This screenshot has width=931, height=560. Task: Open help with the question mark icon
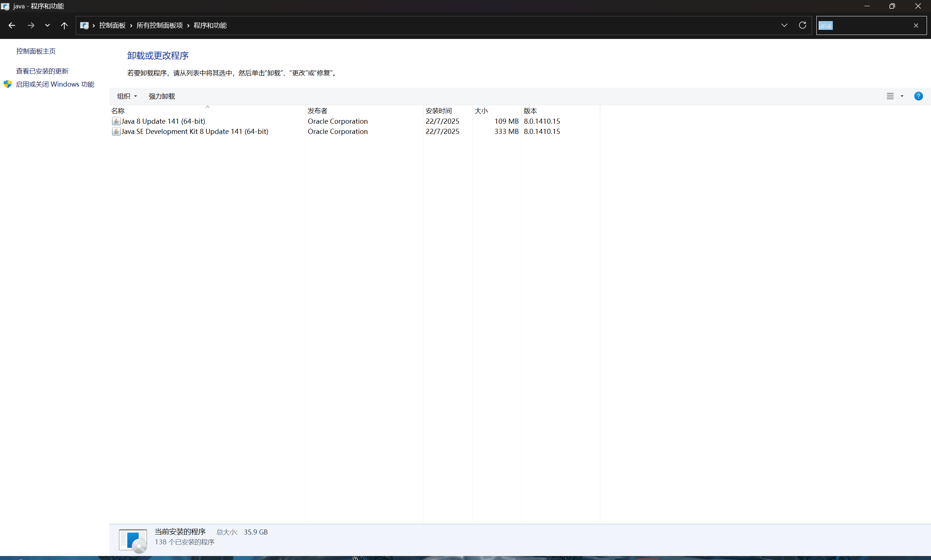919,96
